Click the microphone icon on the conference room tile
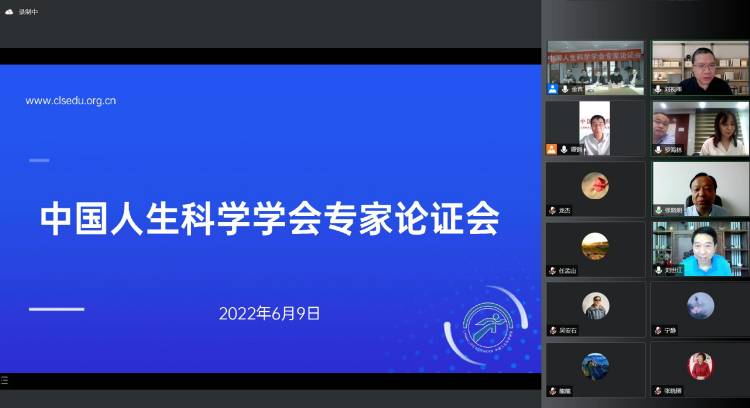The width and height of the screenshot is (750, 408). click(565, 89)
